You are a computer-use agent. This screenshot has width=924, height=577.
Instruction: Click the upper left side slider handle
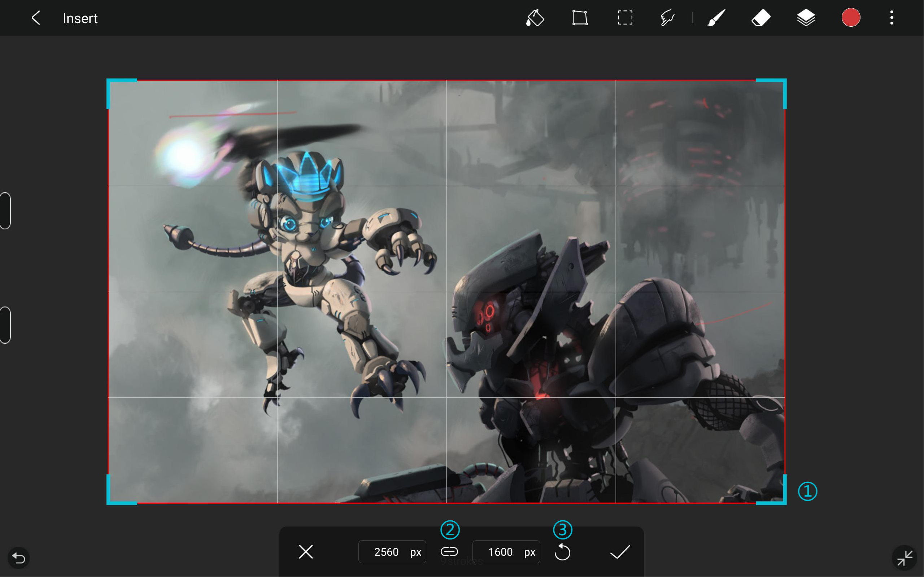(5, 211)
